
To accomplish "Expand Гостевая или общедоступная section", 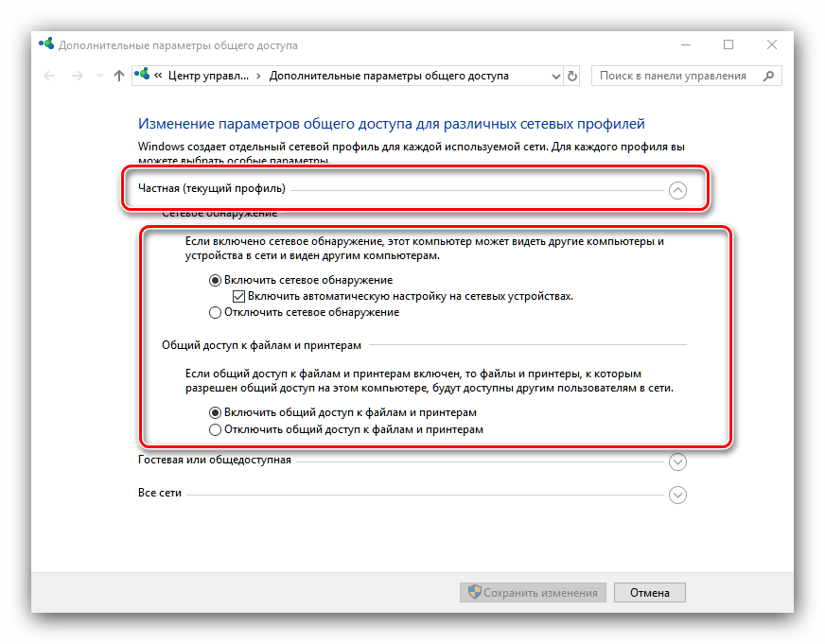I will (x=677, y=462).
